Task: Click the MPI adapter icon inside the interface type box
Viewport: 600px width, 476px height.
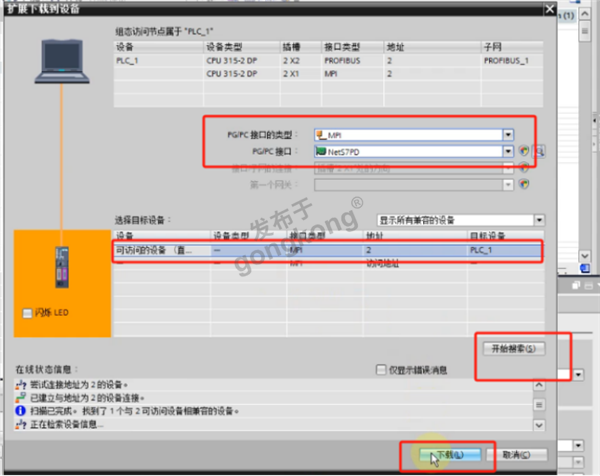Action: coord(321,135)
